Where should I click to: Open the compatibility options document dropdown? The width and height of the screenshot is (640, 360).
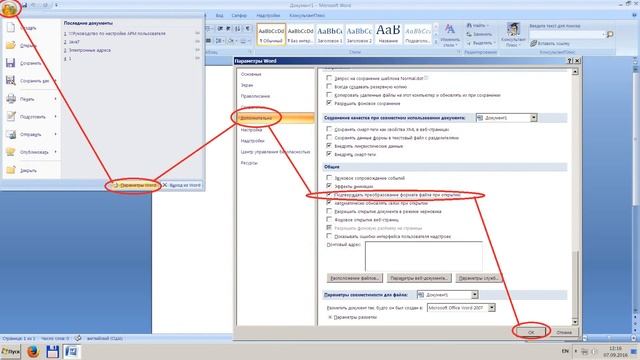(x=474, y=294)
